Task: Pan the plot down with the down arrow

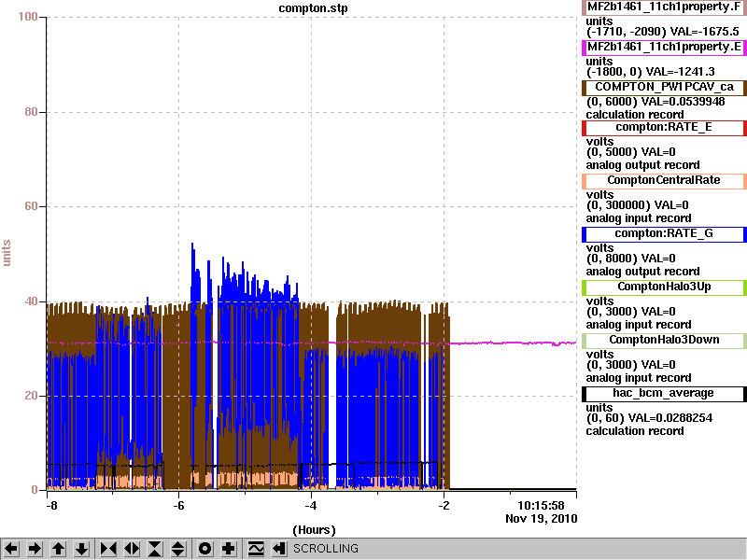Action: [x=82, y=549]
